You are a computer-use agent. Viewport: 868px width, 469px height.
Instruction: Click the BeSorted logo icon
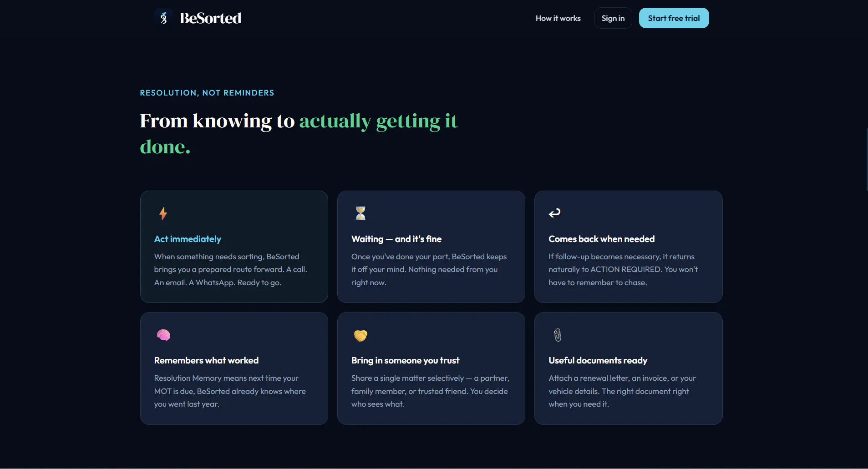point(163,18)
